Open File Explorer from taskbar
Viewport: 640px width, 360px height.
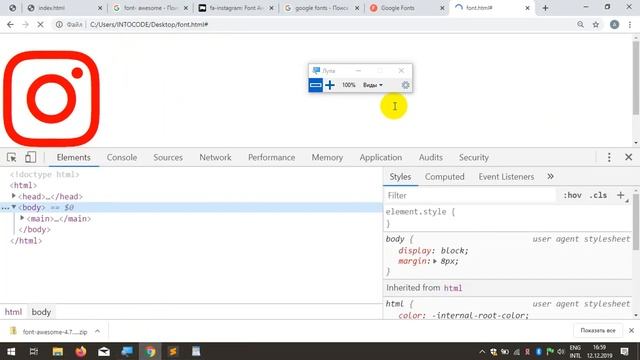tap(58, 351)
